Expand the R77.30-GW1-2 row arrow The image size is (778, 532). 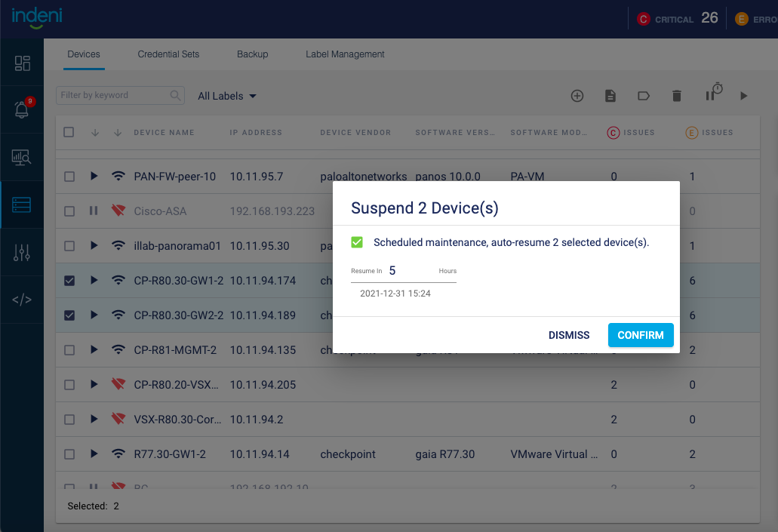click(x=94, y=454)
